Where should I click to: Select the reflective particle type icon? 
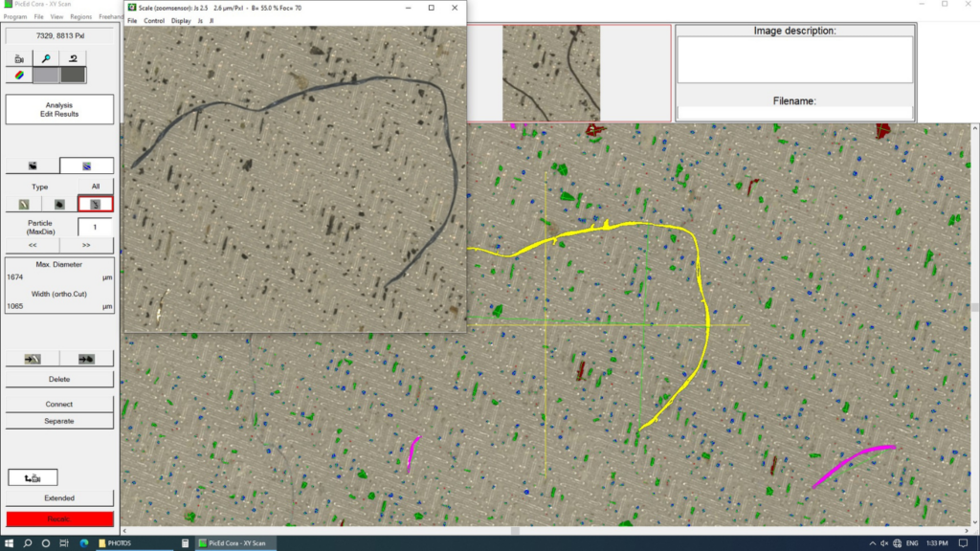[24, 205]
